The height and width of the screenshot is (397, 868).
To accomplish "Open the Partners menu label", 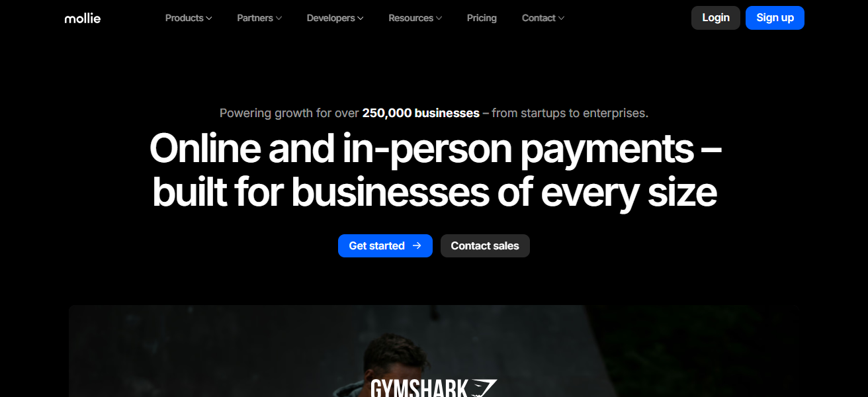I will 255,18.
